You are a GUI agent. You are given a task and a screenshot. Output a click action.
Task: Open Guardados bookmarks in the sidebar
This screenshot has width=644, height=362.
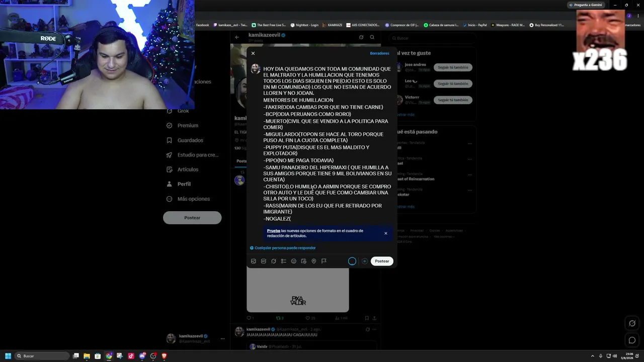pyautogui.click(x=185, y=140)
